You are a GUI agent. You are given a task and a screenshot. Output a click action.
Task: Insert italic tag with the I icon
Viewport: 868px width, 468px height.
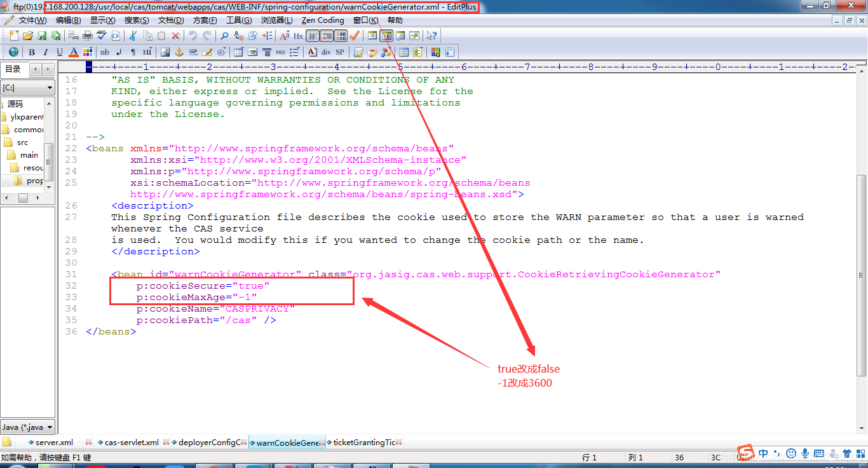(x=46, y=52)
